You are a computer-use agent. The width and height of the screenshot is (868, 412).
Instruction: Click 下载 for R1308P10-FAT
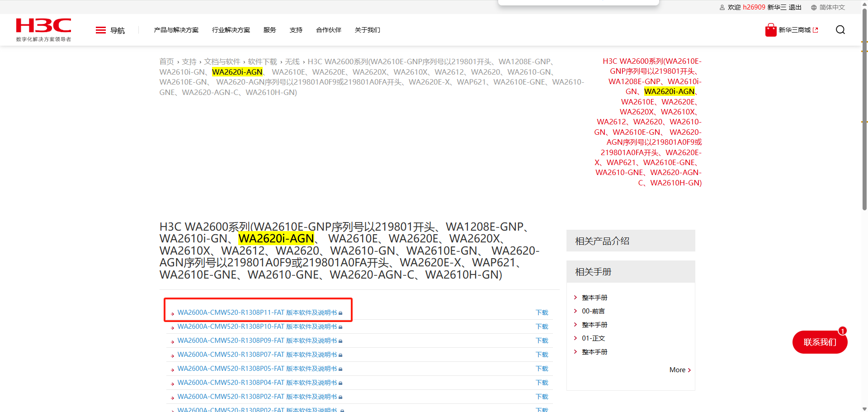coord(542,327)
